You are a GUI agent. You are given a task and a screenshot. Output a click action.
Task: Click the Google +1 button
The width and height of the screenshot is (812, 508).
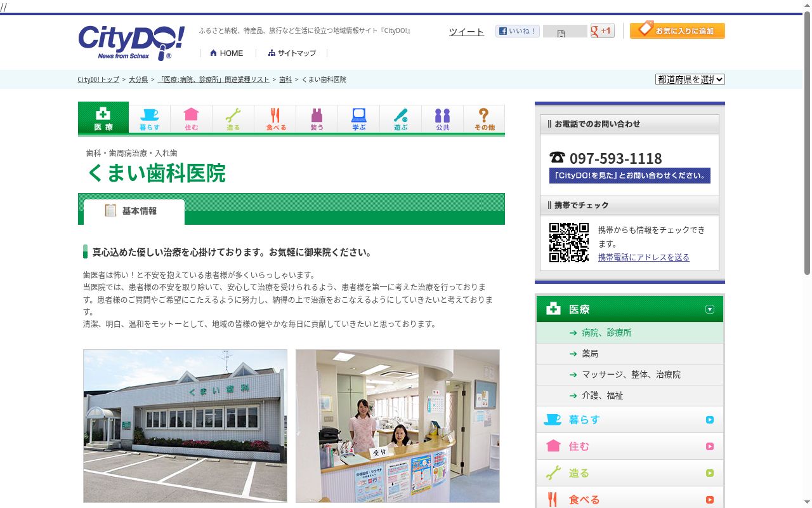(x=602, y=30)
